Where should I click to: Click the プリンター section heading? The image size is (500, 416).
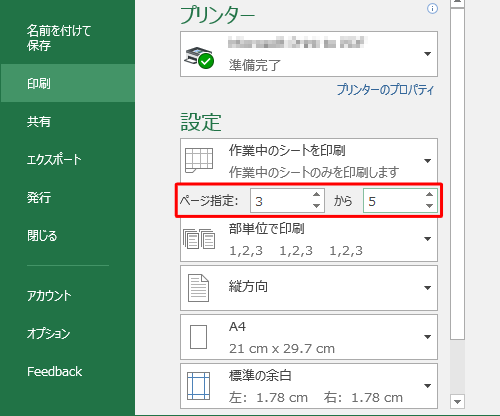pyautogui.click(x=218, y=15)
